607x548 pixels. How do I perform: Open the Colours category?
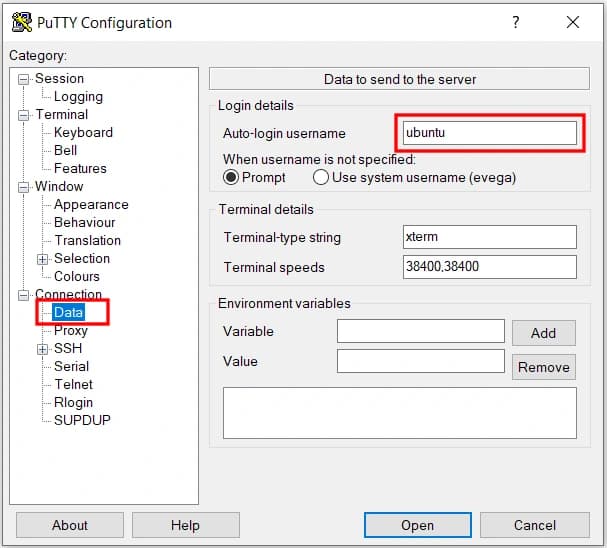77,276
